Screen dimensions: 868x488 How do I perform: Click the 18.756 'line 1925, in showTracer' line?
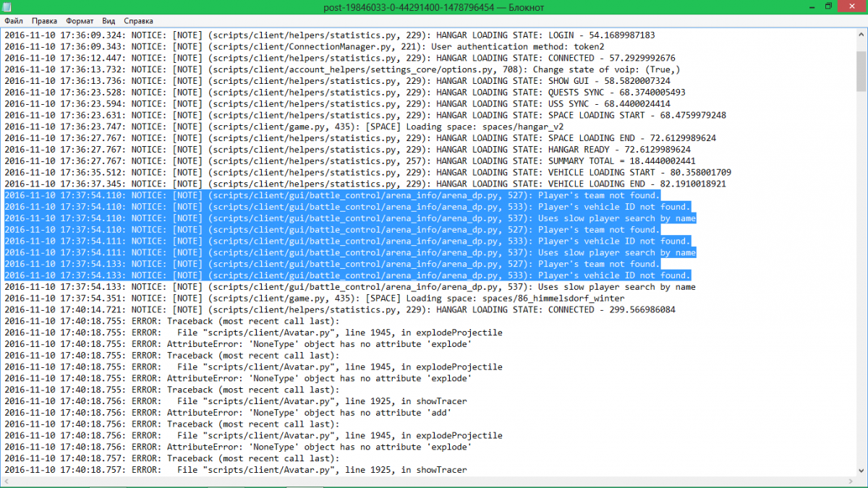236,401
